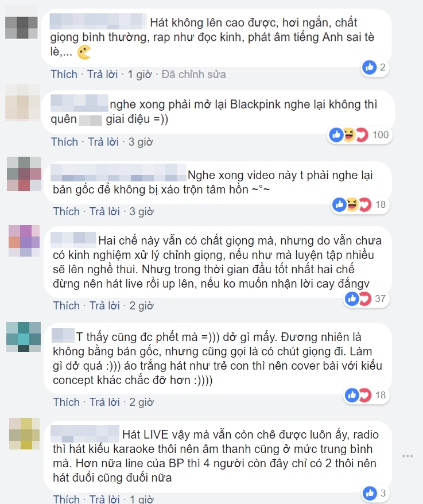Click like icon with count 3
Image resolution: width=423 pixels, height=504 pixels.
pyautogui.click(x=370, y=493)
